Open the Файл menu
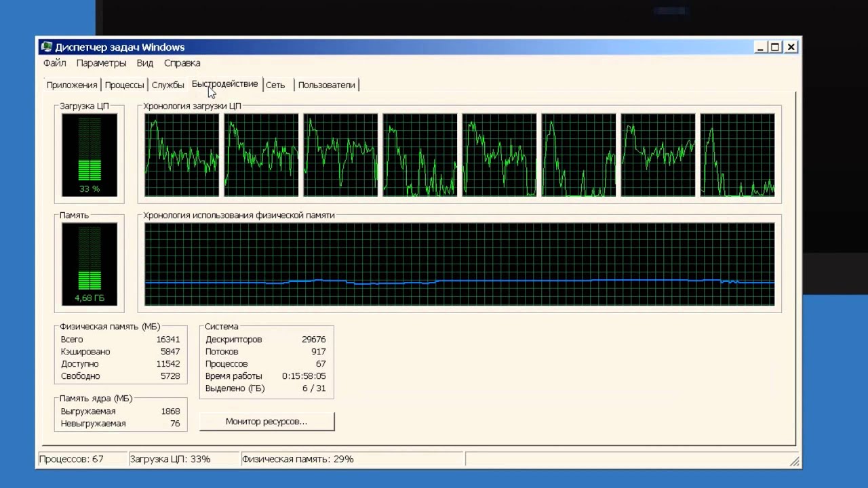The image size is (868, 488). tap(55, 63)
